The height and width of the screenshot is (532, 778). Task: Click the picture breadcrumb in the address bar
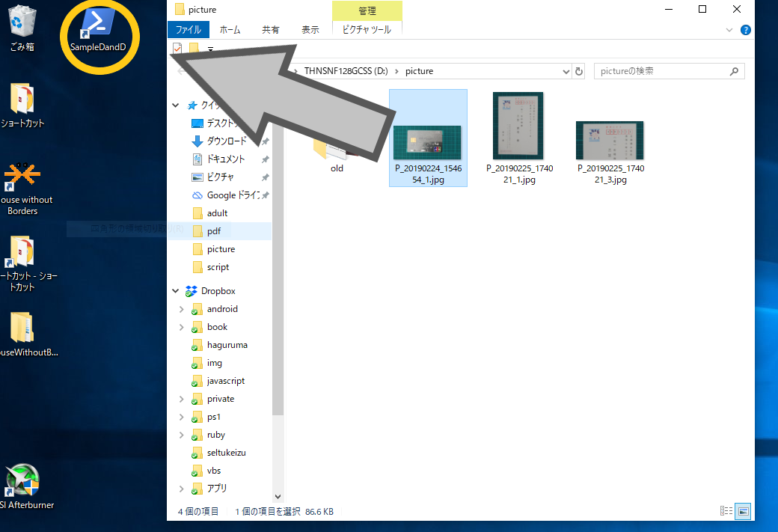[x=419, y=72]
